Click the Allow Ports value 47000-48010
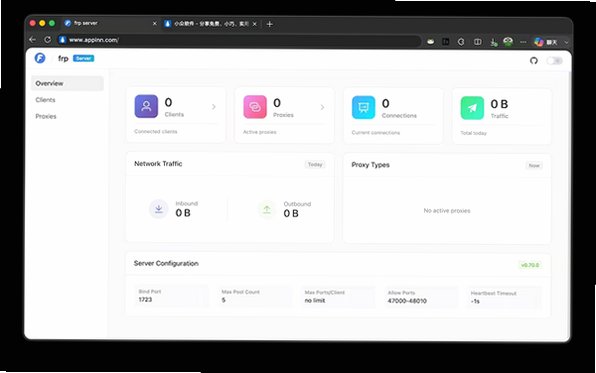Image resolution: width=596 pixels, height=373 pixels. click(407, 301)
